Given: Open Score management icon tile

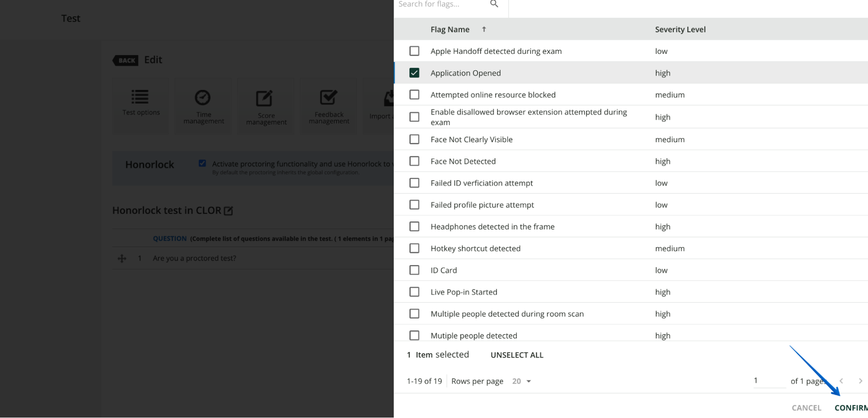Looking at the screenshot, I should [x=266, y=106].
